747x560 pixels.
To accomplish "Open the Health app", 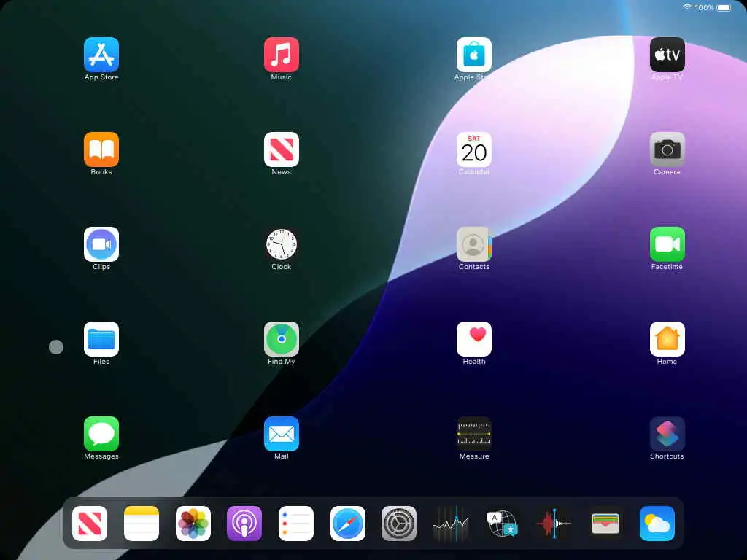I will pos(473,338).
